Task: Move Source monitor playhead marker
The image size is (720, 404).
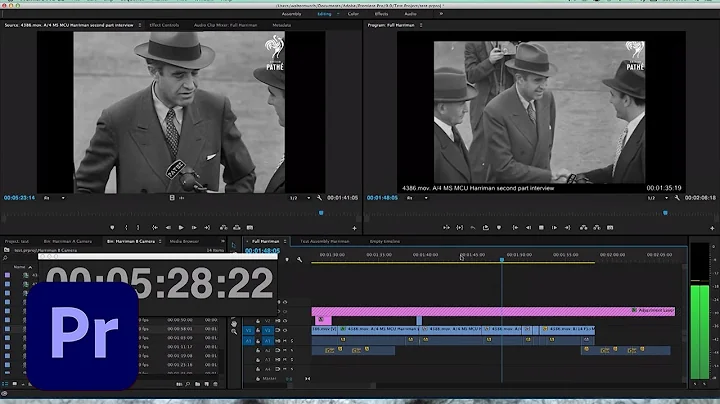Action: coord(321,213)
